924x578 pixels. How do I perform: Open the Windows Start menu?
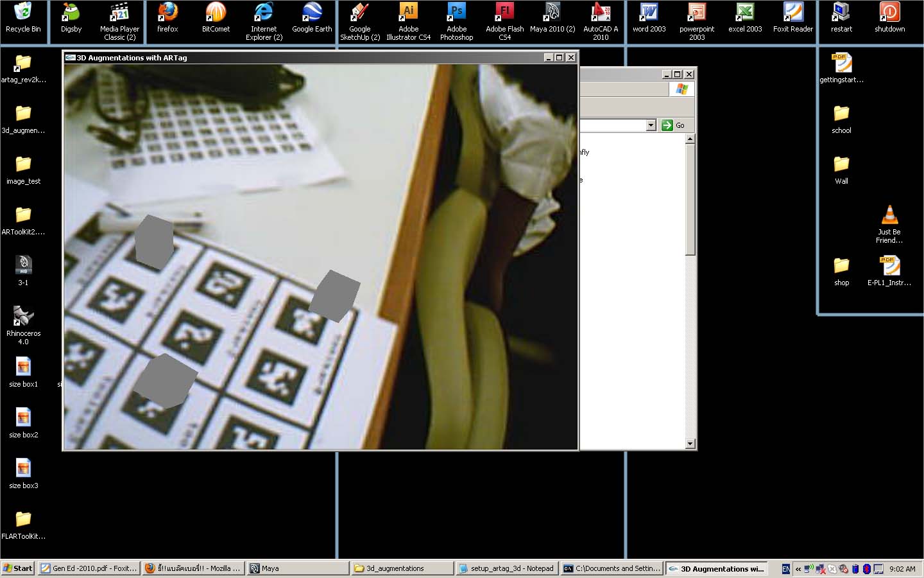point(17,568)
